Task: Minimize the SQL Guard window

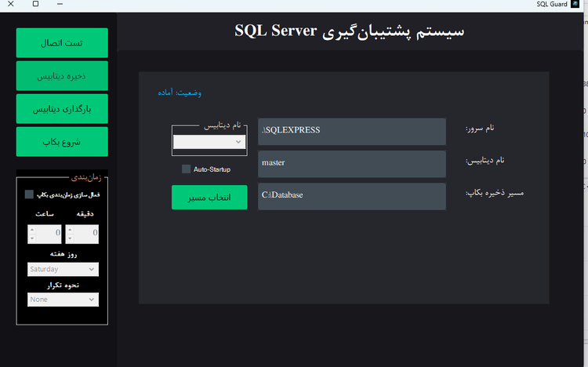Action: click(60, 4)
